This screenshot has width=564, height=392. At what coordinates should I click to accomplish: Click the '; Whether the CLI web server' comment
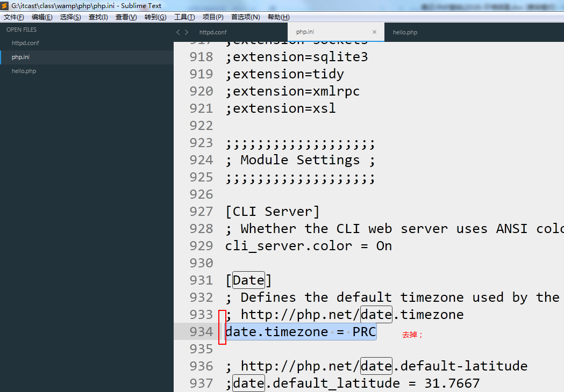click(x=395, y=229)
